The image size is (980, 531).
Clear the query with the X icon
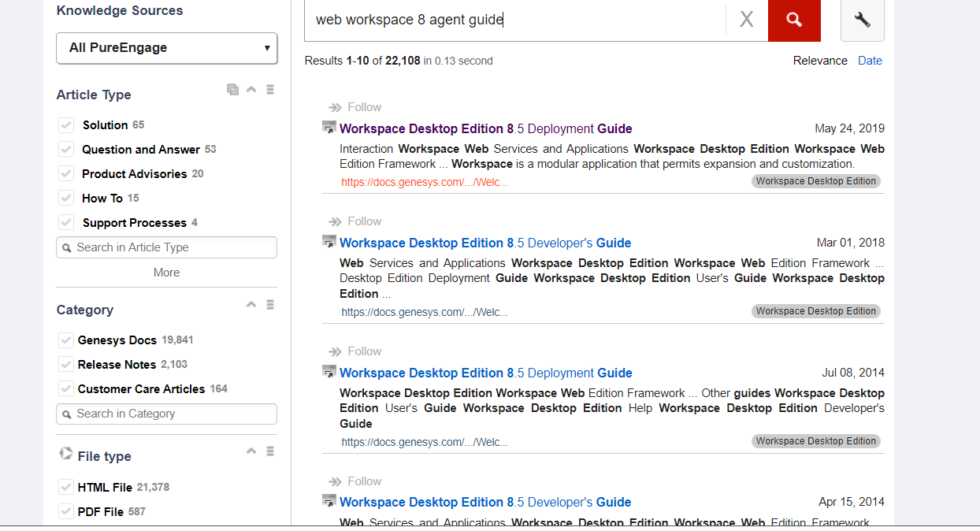747,20
